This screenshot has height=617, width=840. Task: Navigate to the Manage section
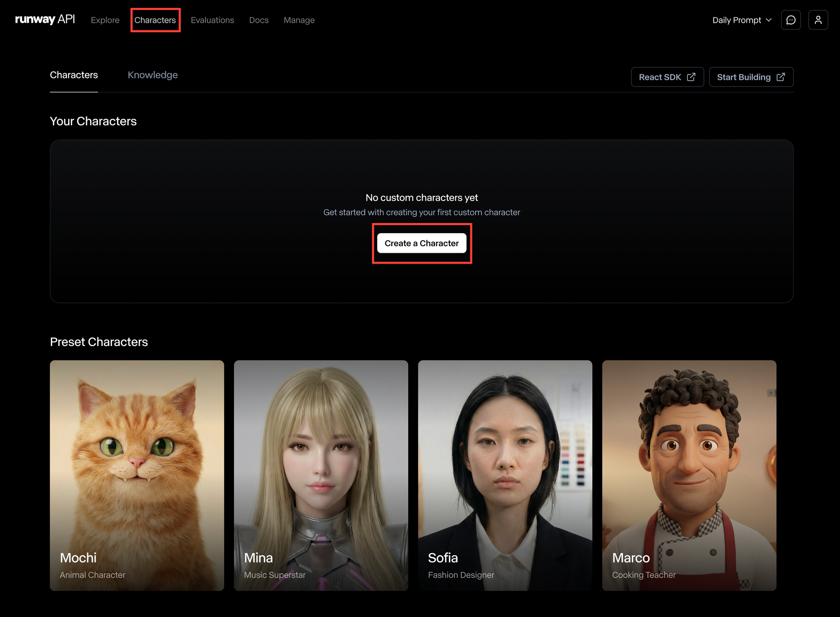tap(299, 20)
